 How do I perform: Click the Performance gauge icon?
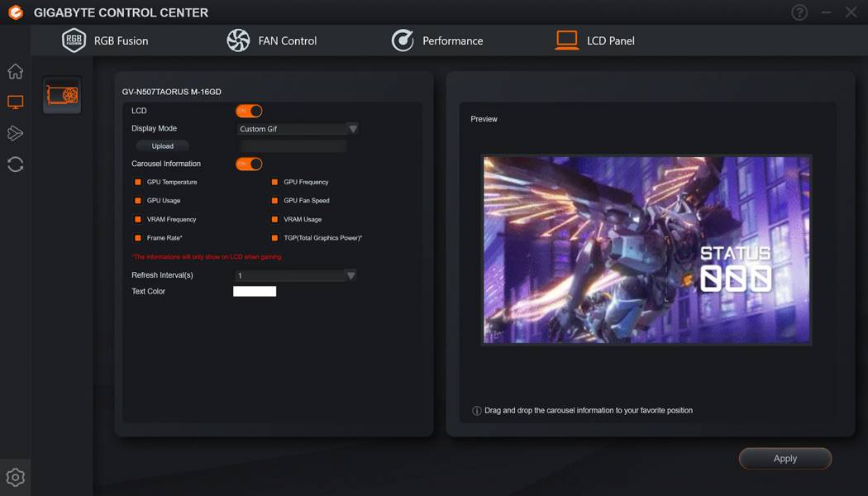click(x=403, y=41)
